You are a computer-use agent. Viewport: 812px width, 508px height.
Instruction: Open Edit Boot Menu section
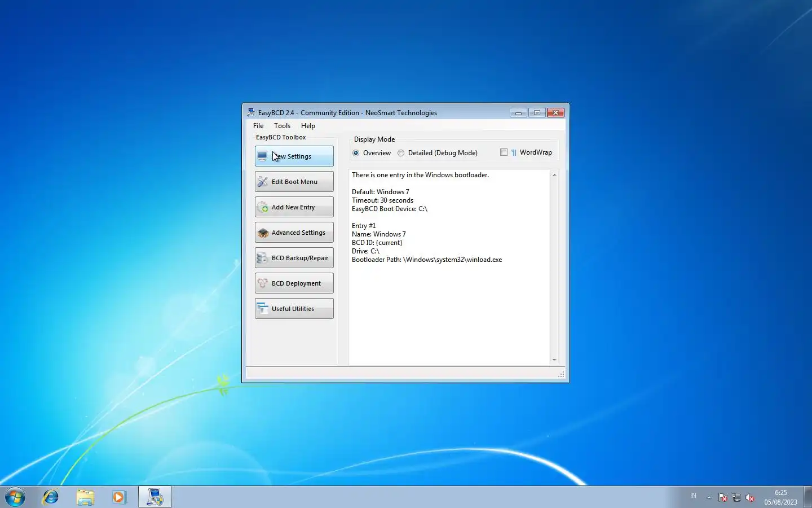click(294, 182)
